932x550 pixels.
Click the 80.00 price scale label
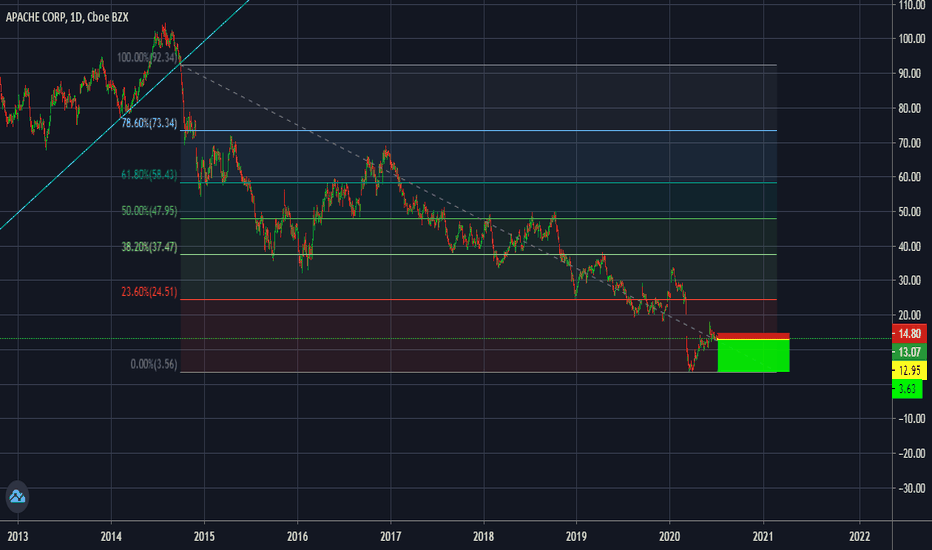pos(912,108)
